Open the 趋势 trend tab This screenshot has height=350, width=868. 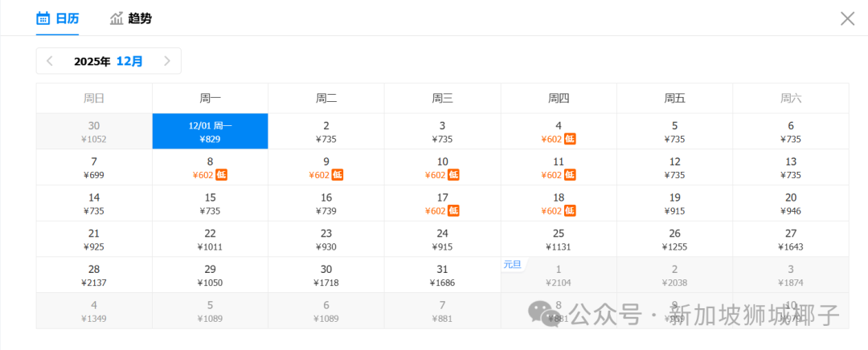click(130, 18)
